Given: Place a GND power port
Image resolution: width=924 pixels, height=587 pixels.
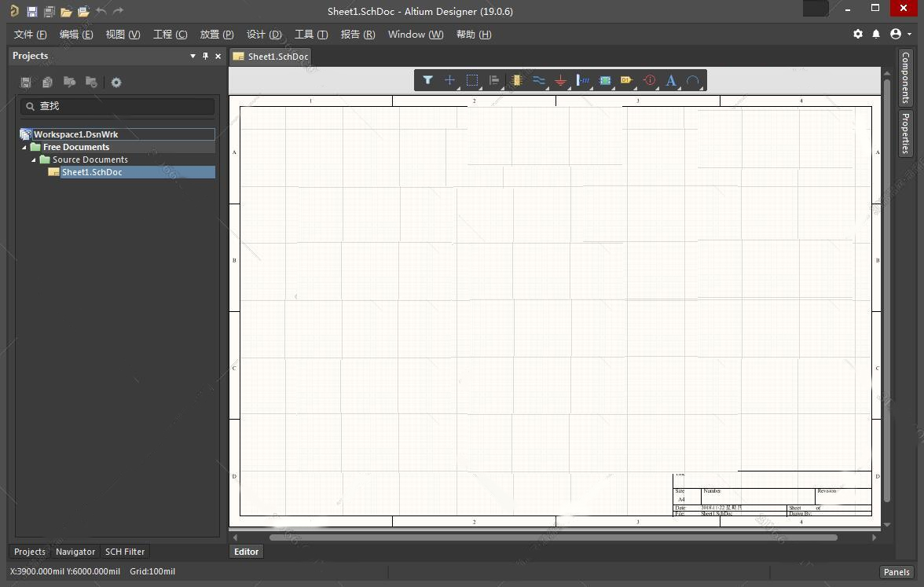Looking at the screenshot, I should pos(560,80).
